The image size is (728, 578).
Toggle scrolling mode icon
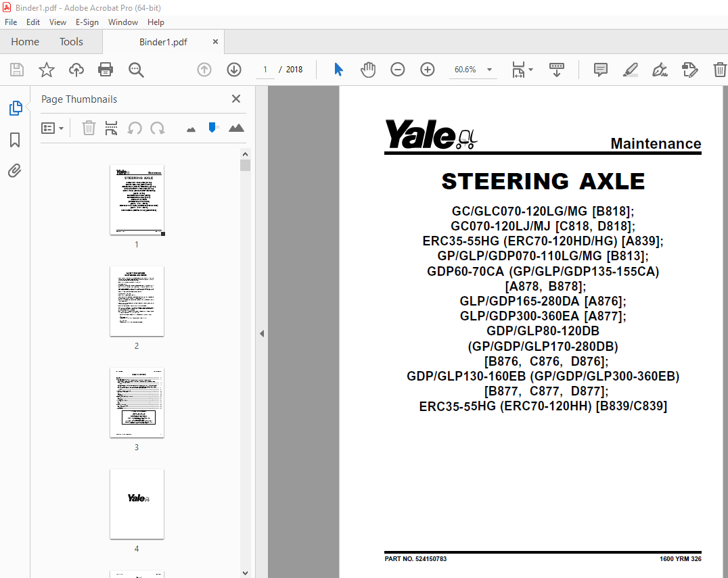tap(557, 70)
